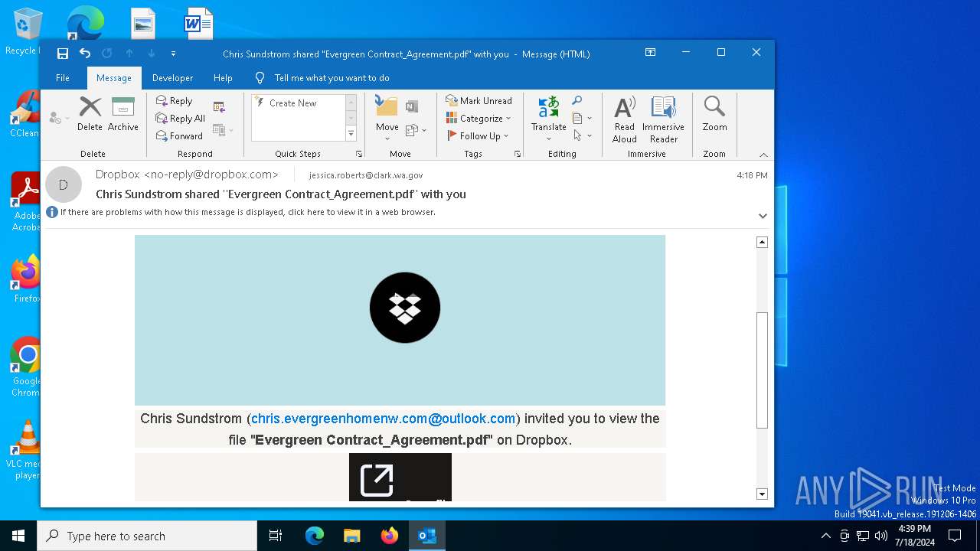Open the Word document on the desktop
This screenshot has width=980, height=551.
tap(198, 23)
